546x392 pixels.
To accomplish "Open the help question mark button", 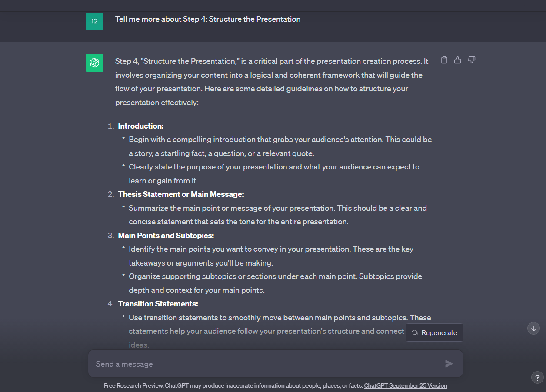I will pos(537,378).
